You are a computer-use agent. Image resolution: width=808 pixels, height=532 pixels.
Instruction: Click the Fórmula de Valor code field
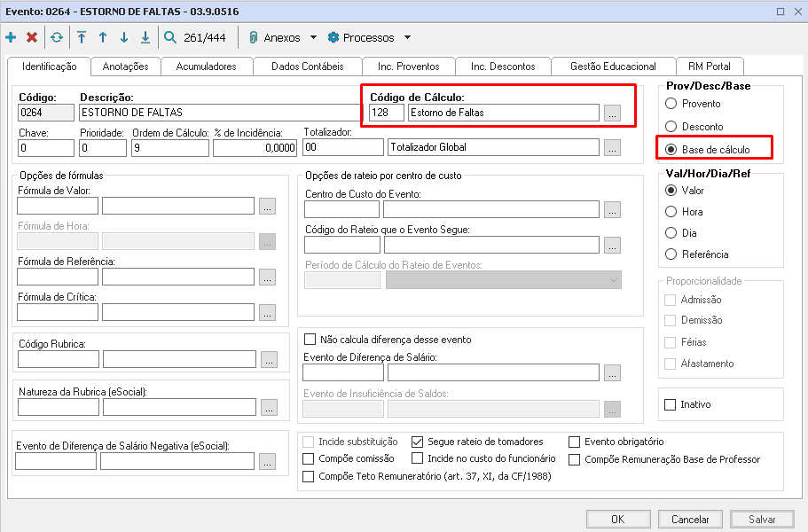(57, 206)
